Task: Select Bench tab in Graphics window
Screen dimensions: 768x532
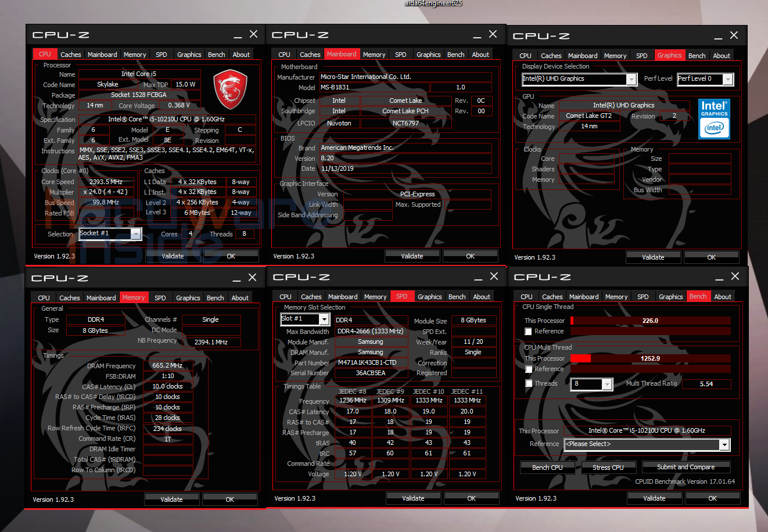Action: coord(697,56)
